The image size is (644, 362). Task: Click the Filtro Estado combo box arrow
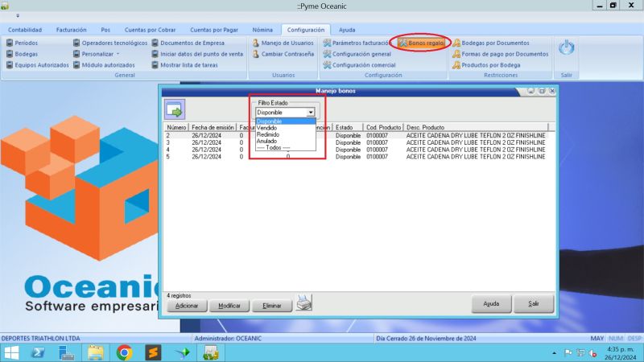pyautogui.click(x=310, y=113)
